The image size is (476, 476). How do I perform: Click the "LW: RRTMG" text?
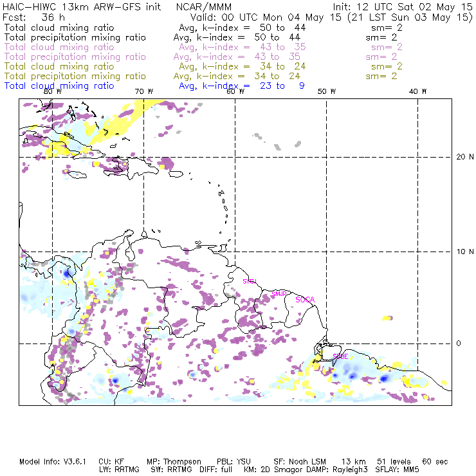[119, 470]
